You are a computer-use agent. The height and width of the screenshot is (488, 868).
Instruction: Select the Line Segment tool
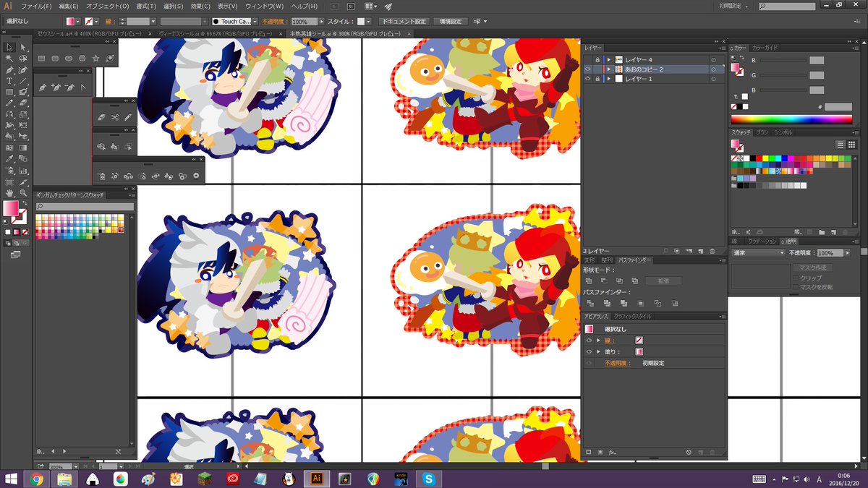[23, 81]
